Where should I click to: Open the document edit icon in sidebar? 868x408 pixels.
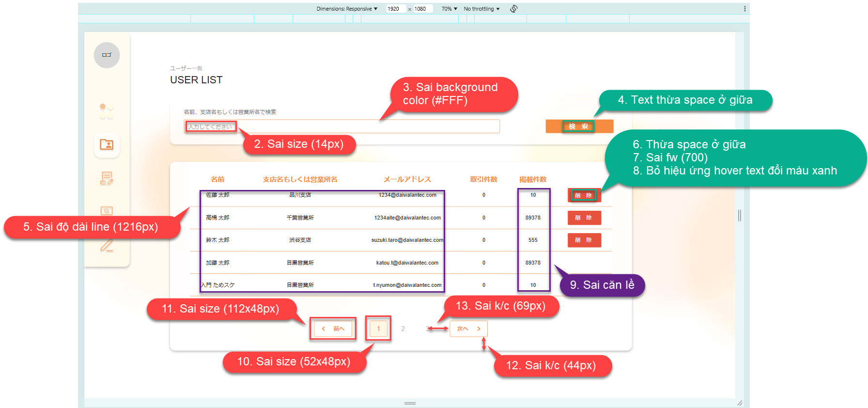(107, 178)
